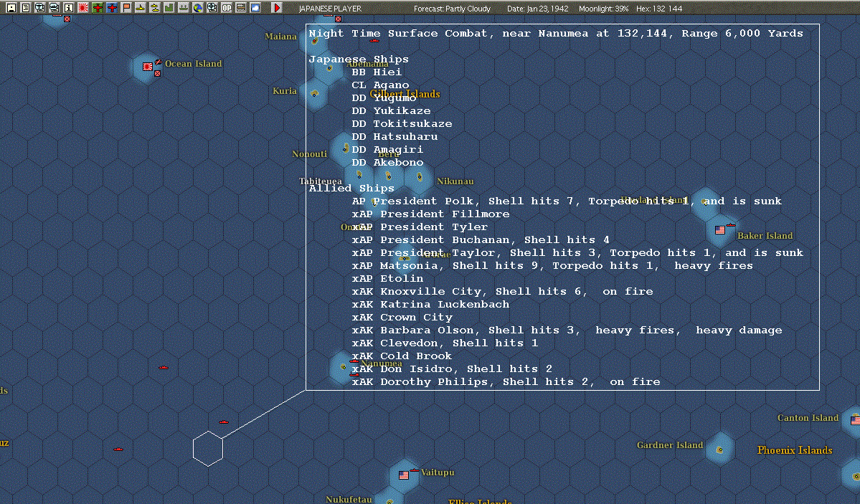Open the information 'i' icon
860x504 pixels.
click(69, 8)
